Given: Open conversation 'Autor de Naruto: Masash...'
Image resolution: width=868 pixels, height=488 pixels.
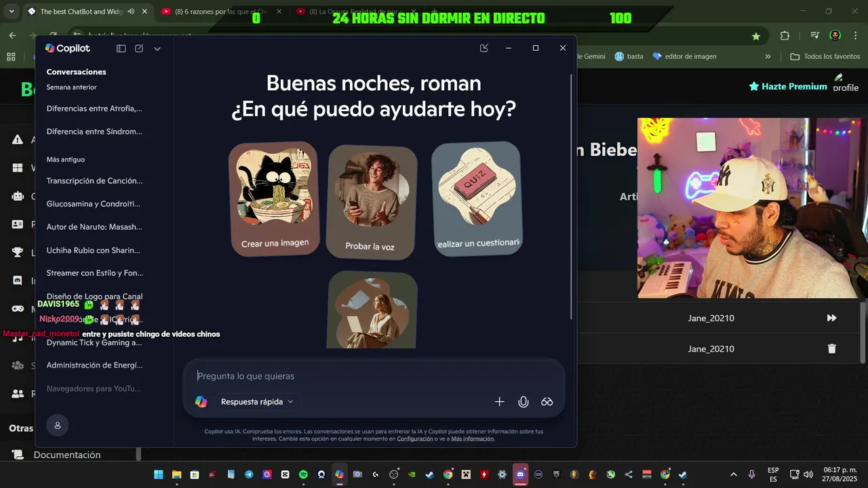Looking at the screenshot, I should click(x=94, y=227).
